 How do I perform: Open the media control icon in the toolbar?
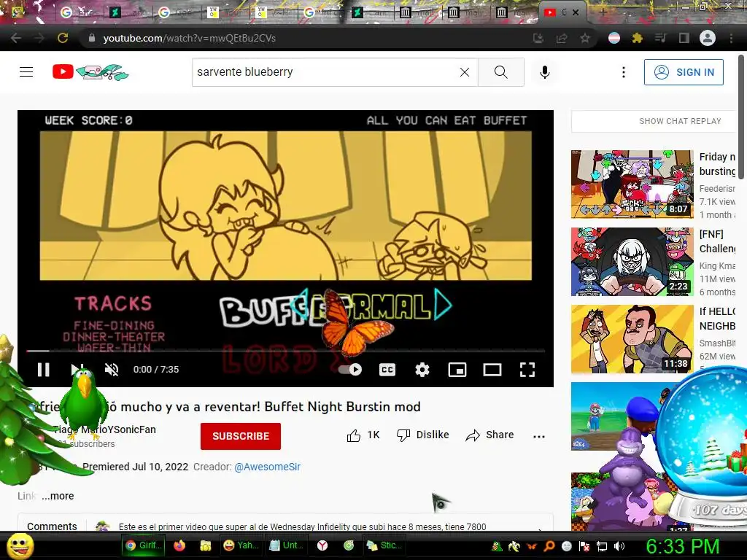(661, 38)
